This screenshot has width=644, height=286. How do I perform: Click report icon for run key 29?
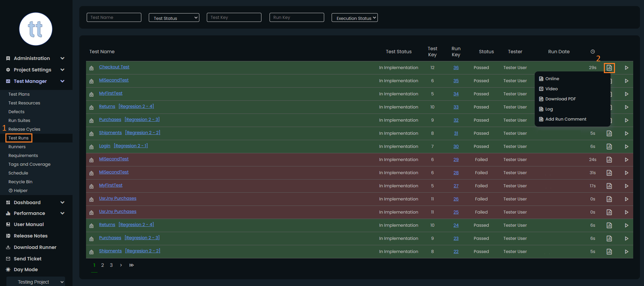click(x=609, y=160)
